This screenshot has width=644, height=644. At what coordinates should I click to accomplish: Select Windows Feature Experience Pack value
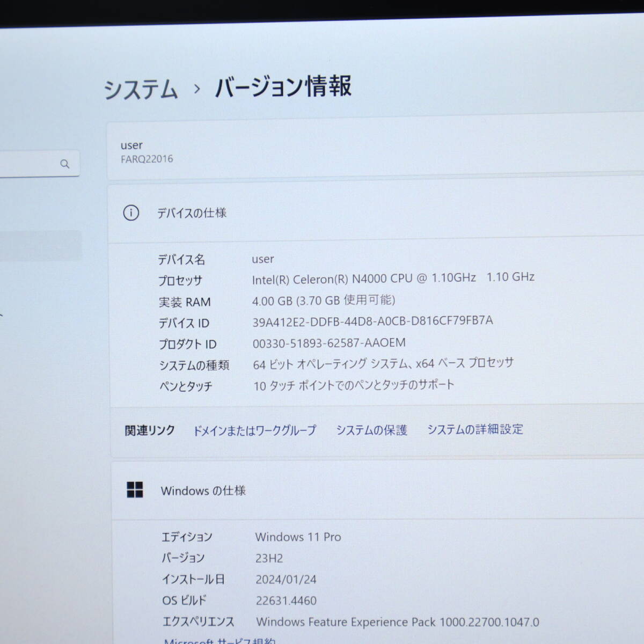click(x=398, y=622)
